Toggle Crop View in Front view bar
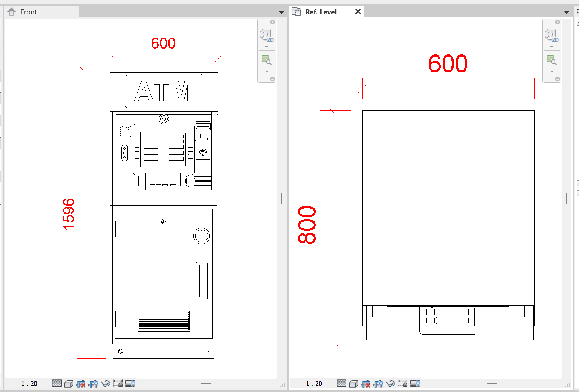The height and width of the screenshot is (392, 579). click(x=81, y=384)
